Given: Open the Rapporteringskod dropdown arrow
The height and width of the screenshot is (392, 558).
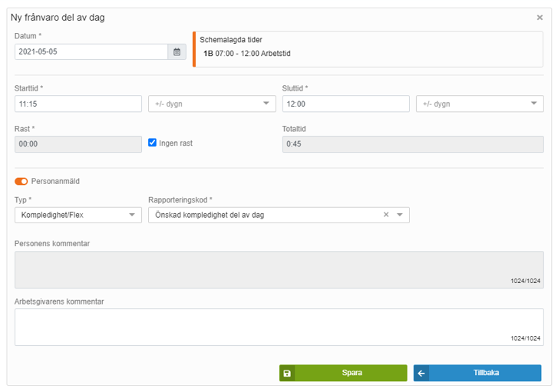Looking at the screenshot, I should click(x=400, y=215).
